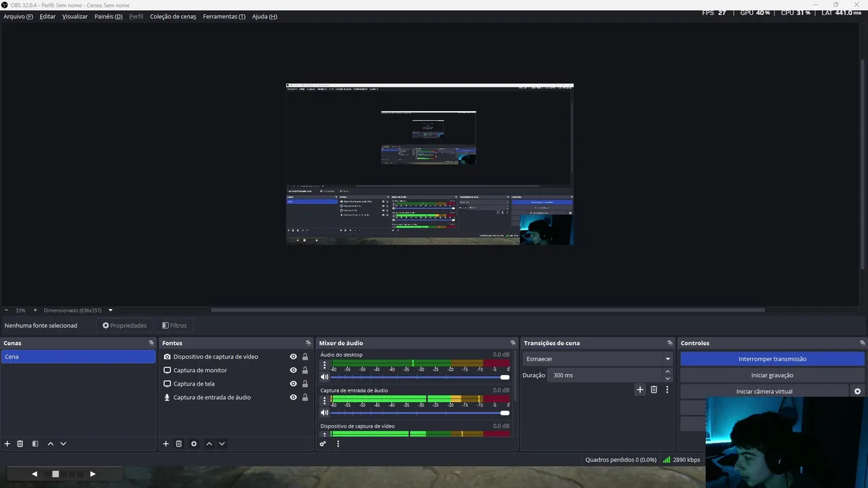Mute Captura de entrada de áudio speaker
Image resolution: width=868 pixels, height=488 pixels.
(324, 412)
